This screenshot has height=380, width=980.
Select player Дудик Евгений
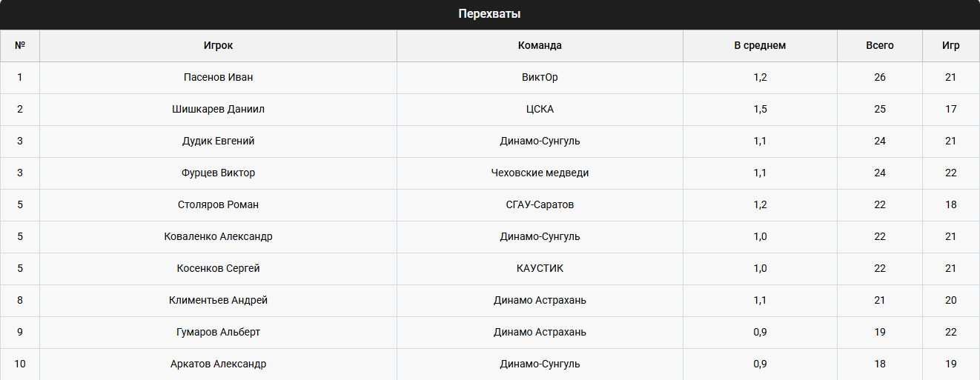(x=218, y=141)
